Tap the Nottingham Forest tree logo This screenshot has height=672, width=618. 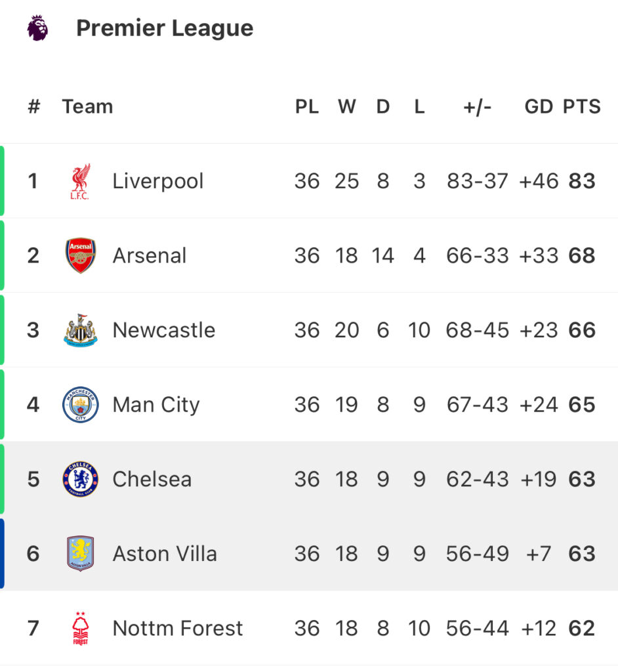[x=81, y=628]
